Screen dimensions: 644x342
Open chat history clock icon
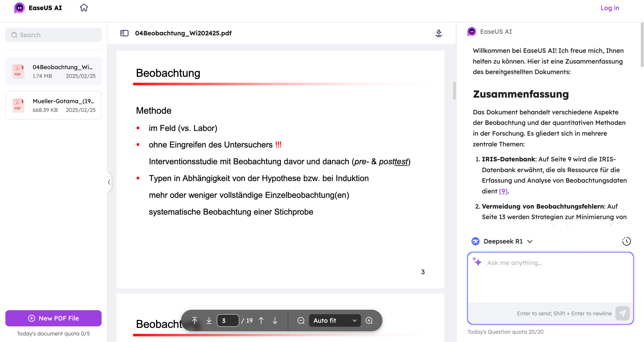click(626, 241)
